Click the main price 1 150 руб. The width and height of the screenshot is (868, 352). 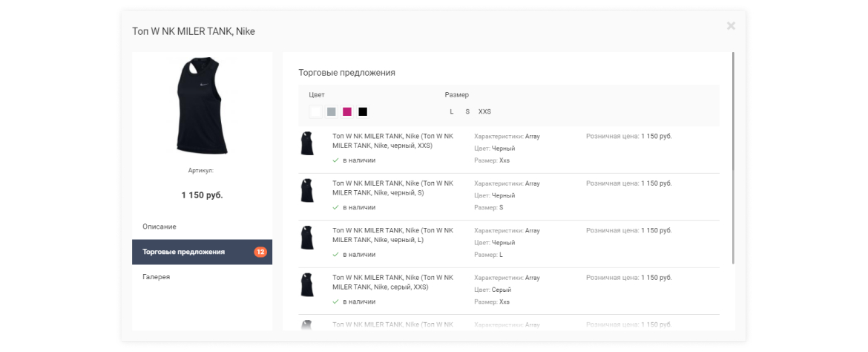tap(202, 195)
